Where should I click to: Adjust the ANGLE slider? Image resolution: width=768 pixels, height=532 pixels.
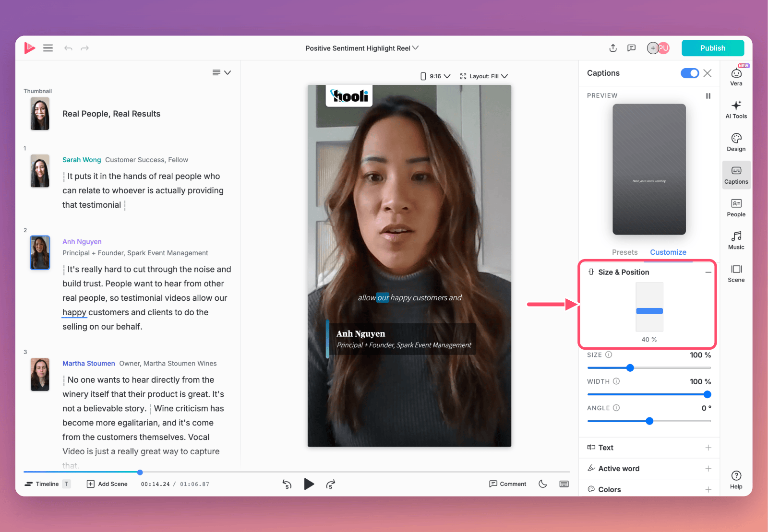[649, 421]
